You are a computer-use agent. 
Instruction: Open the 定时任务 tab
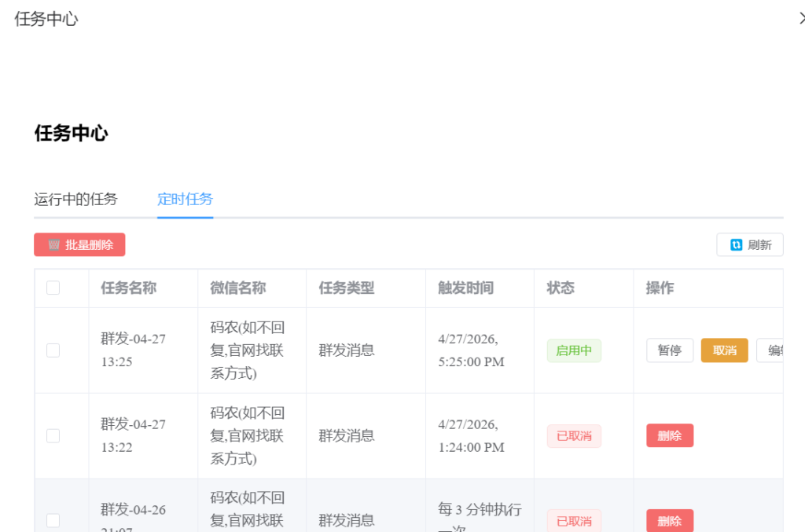[x=185, y=200]
